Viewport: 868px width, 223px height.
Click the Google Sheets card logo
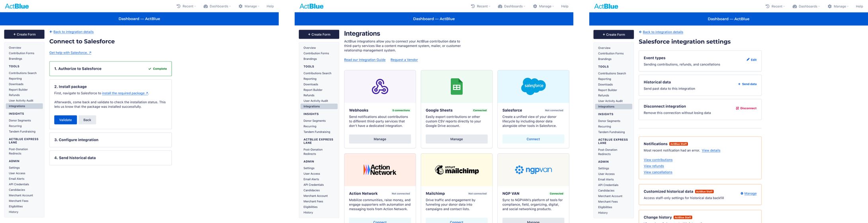(457, 87)
